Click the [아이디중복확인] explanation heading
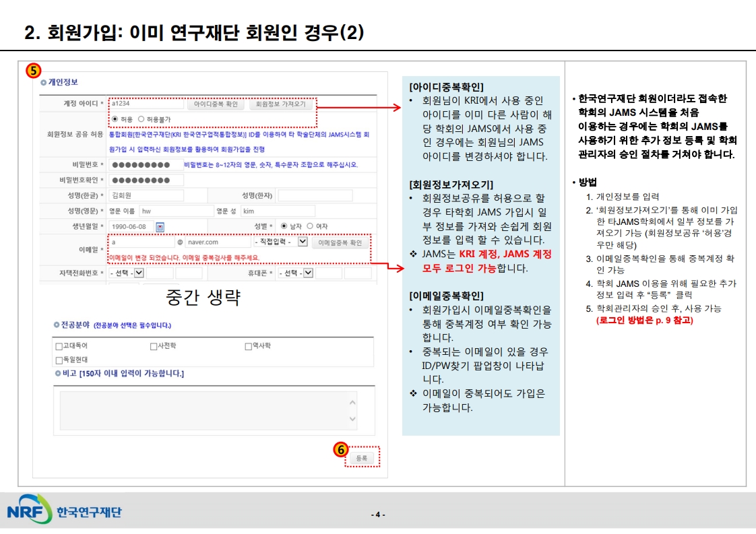This screenshot has width=756, height=534. click(x=447, y=88)
